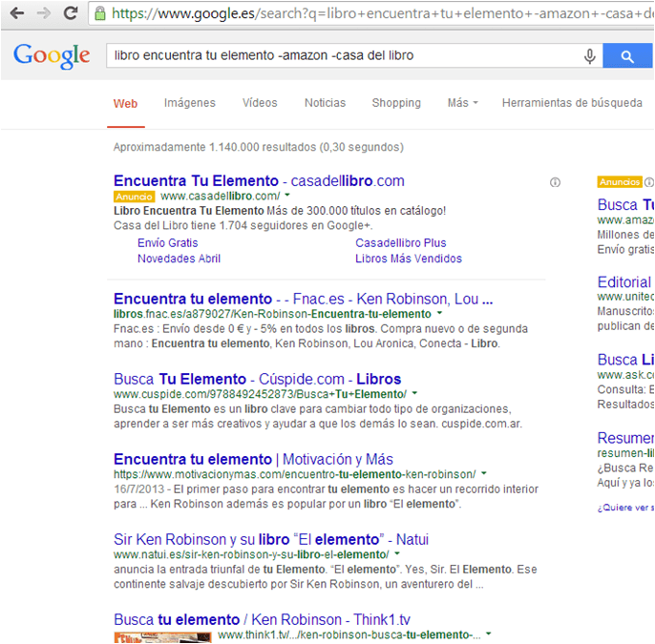Click the Google logo

pos(52,56)
